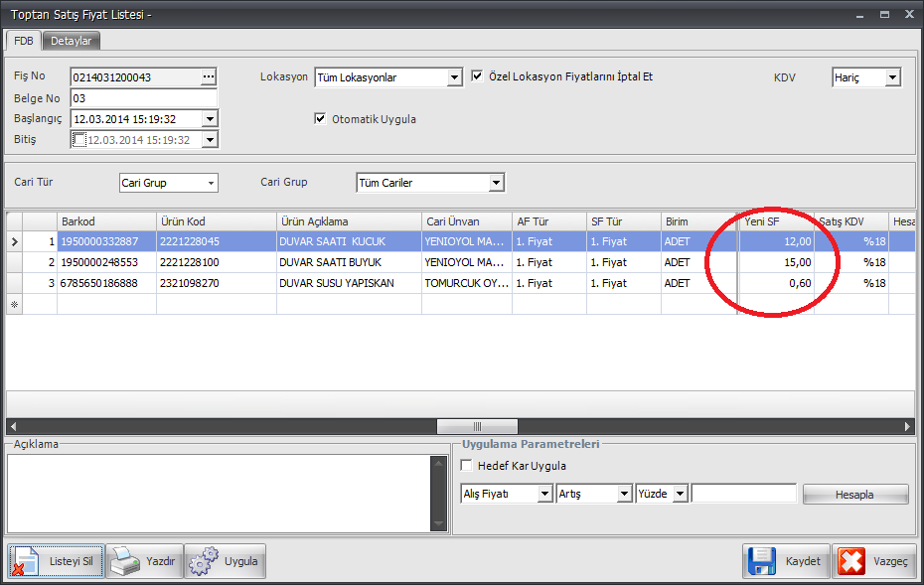The image size is (924, 585).
Task: Maximize the Toptan Satış Fiyat Listesi window
Action: click(x=884, y=14)
